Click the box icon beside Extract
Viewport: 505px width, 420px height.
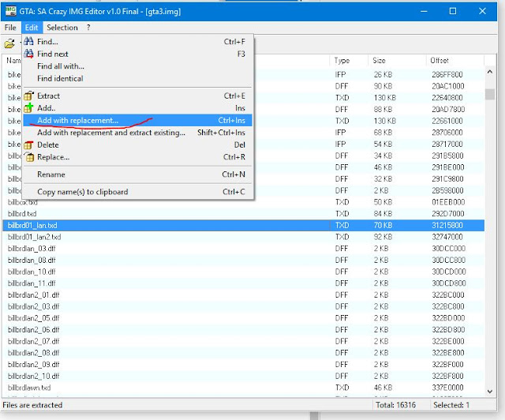click(x=28, y=96)
